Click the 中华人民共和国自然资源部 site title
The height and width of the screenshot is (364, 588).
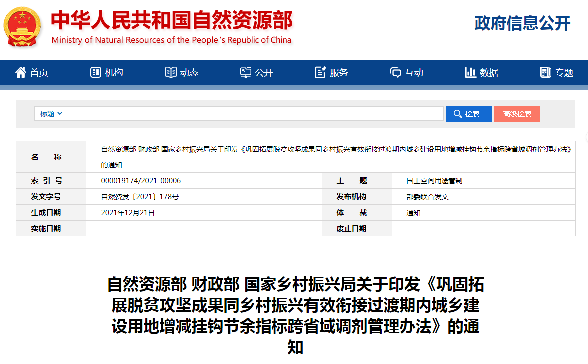pos(171,20)
